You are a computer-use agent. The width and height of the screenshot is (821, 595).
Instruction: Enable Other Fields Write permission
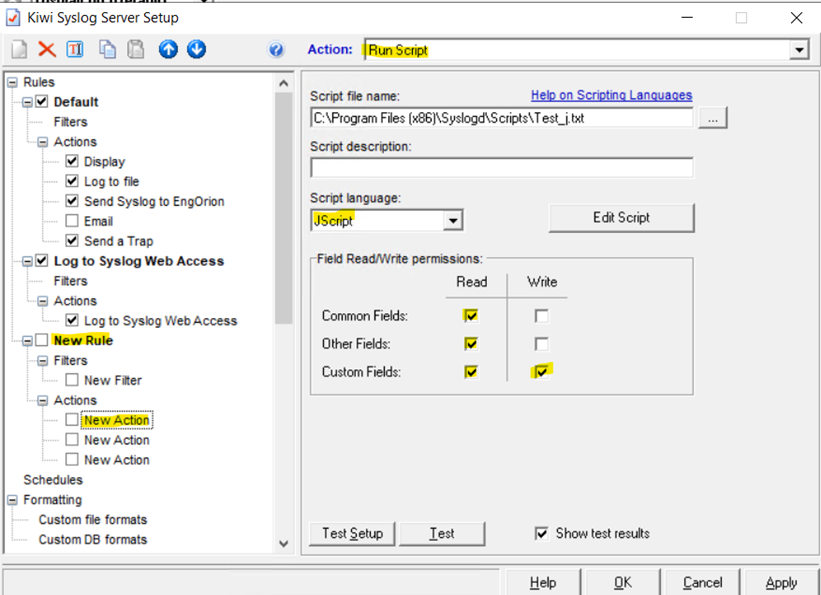[541, 344]
